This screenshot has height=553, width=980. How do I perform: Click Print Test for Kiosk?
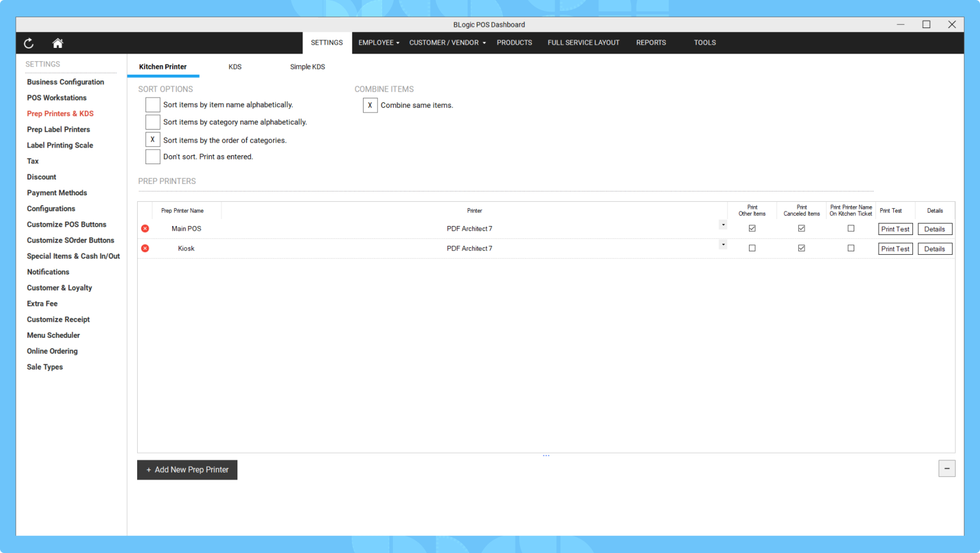[895, 249]
